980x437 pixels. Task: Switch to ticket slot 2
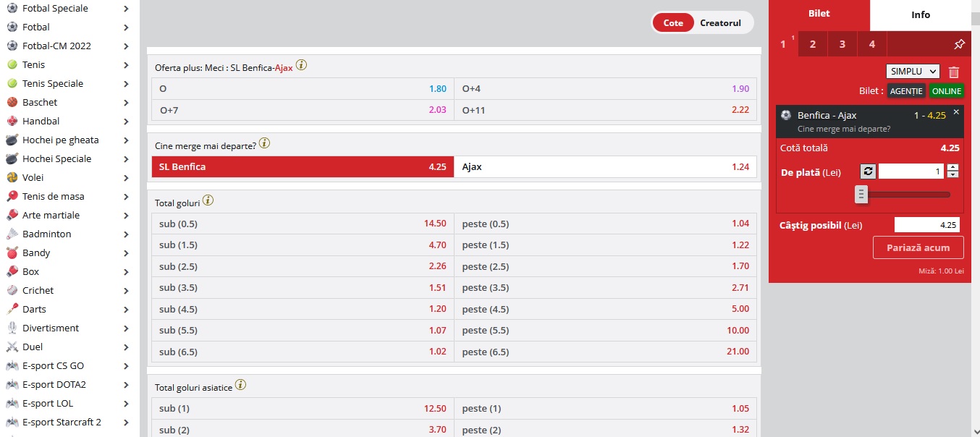click(x=813, y=44)
